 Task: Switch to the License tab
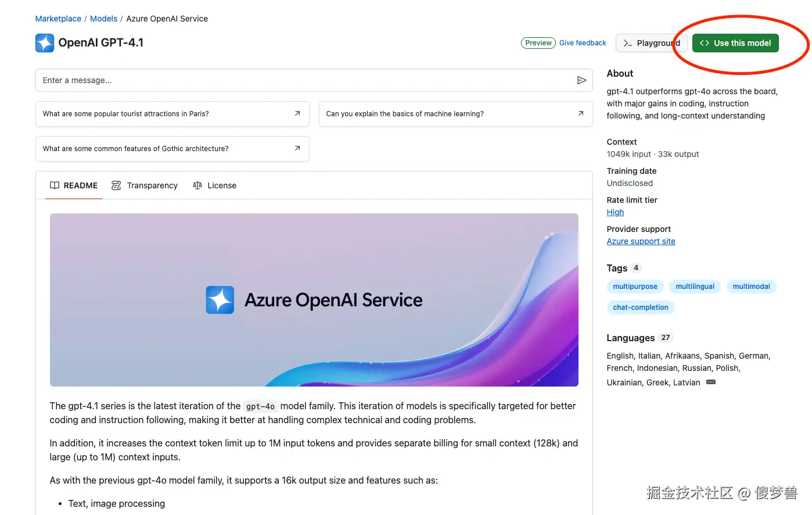214,185
